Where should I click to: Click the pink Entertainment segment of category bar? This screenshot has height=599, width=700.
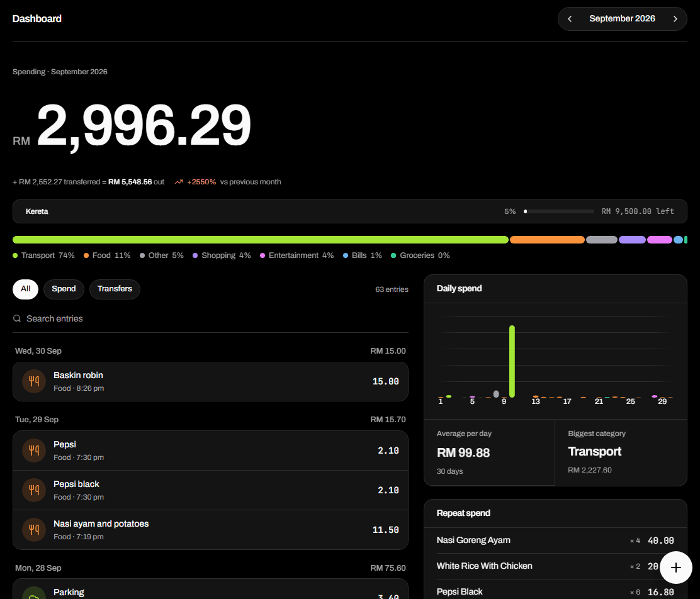(x=659, y=240)
